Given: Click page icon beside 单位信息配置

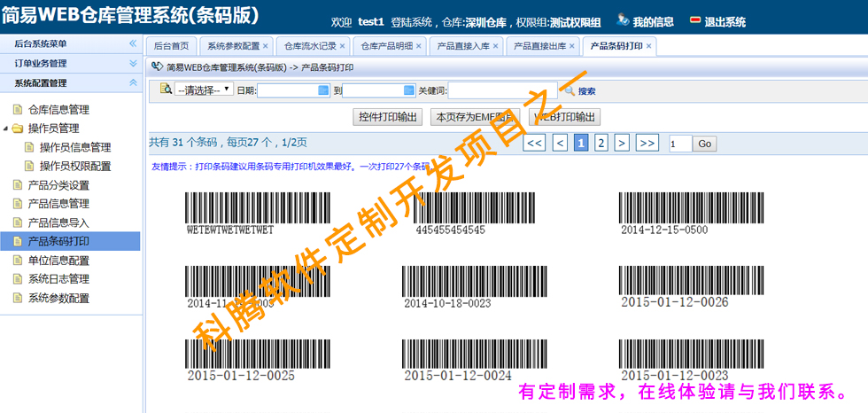Looking at the screenshot, I should [x=18, y=261].
